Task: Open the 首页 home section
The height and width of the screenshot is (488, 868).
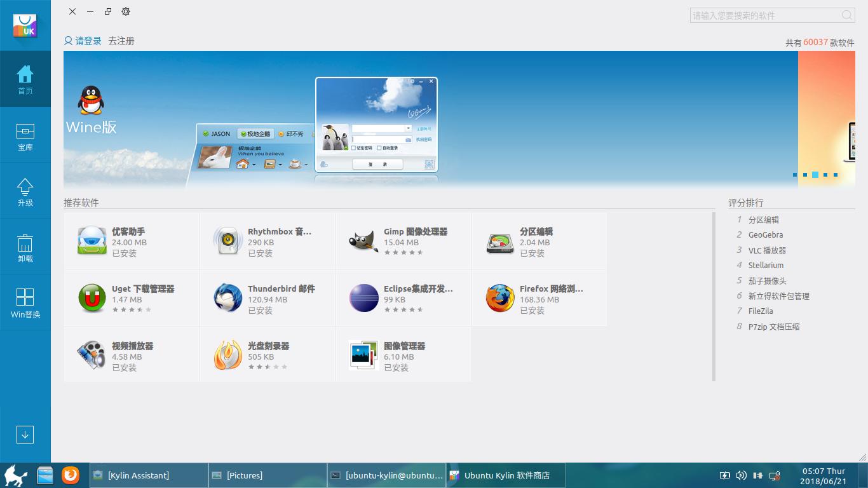Action: click(x=25, y=79)
